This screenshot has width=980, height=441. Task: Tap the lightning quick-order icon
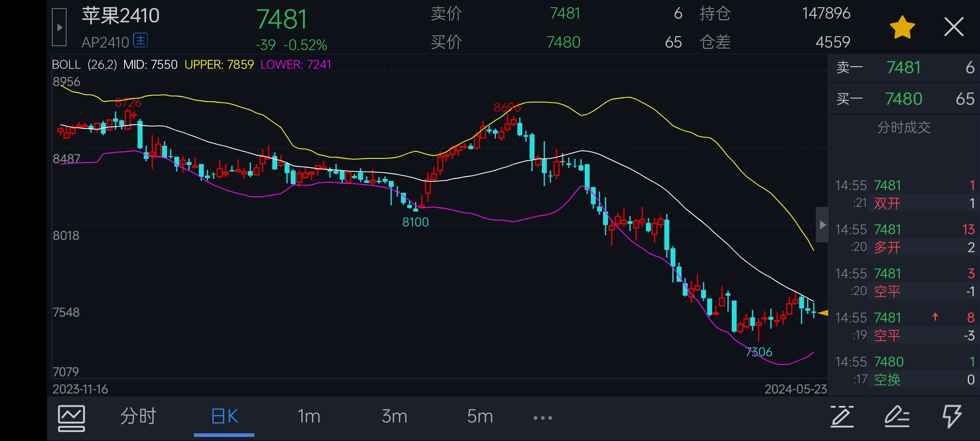click(952, 416)
